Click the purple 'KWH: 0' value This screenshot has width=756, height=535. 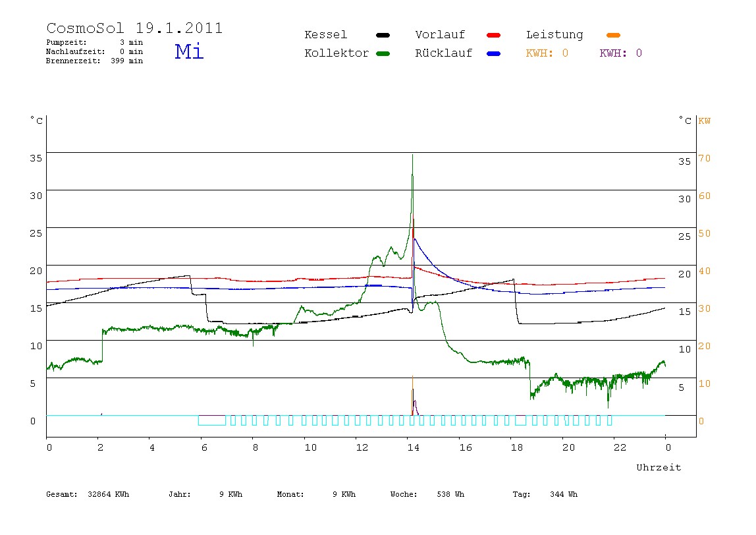click(x=621, y=53)
